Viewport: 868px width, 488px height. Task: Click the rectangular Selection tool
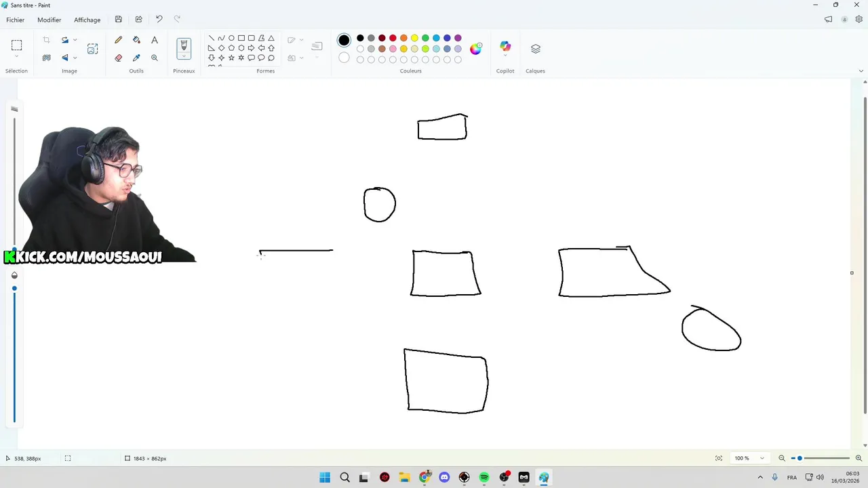pyautogui.click(x=16, y=45)
